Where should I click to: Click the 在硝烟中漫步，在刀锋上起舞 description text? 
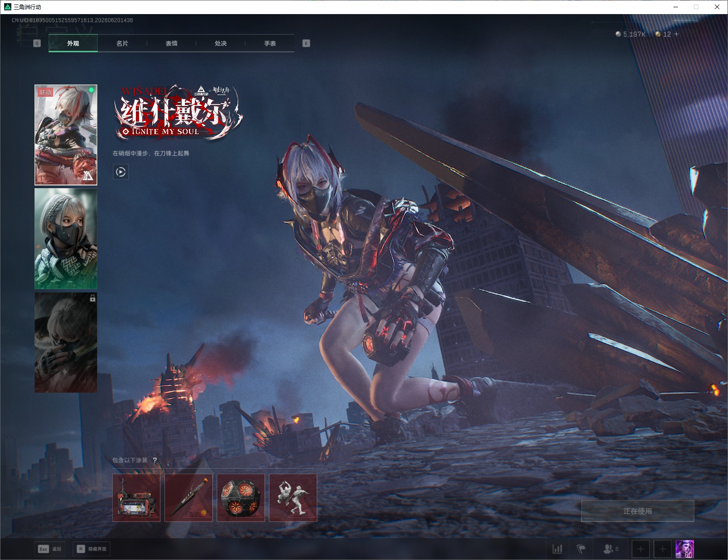[x=151, y=153]
